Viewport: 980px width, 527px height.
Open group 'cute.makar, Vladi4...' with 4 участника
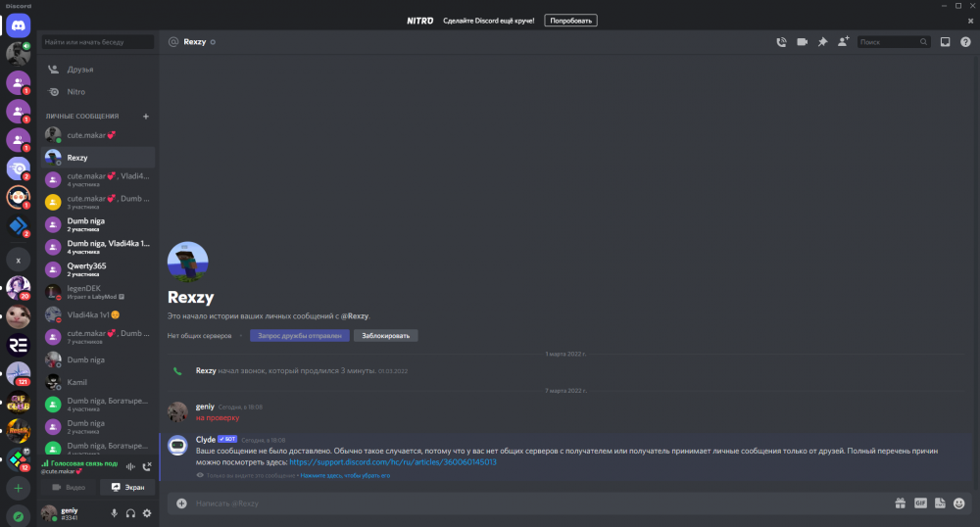97,180
